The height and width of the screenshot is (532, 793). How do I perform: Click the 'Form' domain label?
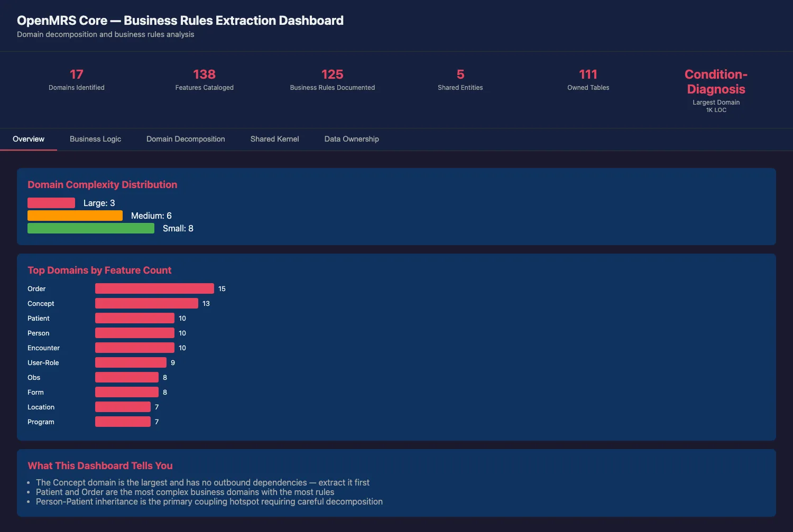click(x=35, y=392)
